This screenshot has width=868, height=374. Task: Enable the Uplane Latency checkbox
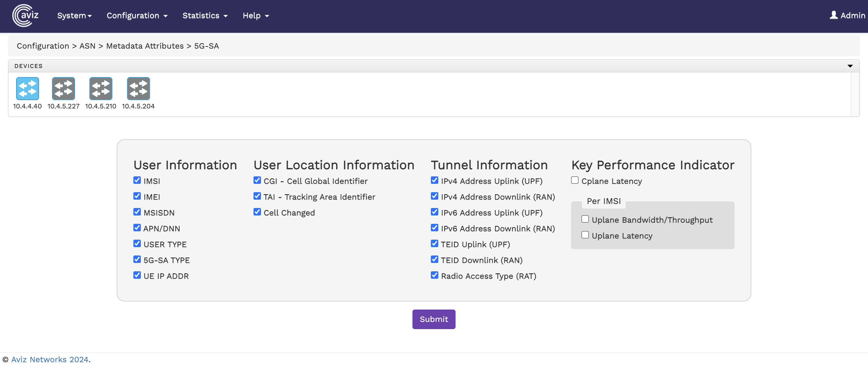585,235
